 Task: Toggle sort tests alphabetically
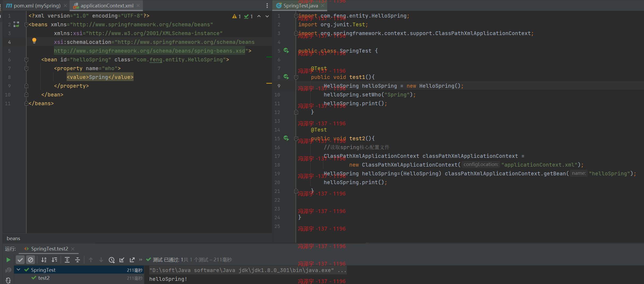pos(44,260)
